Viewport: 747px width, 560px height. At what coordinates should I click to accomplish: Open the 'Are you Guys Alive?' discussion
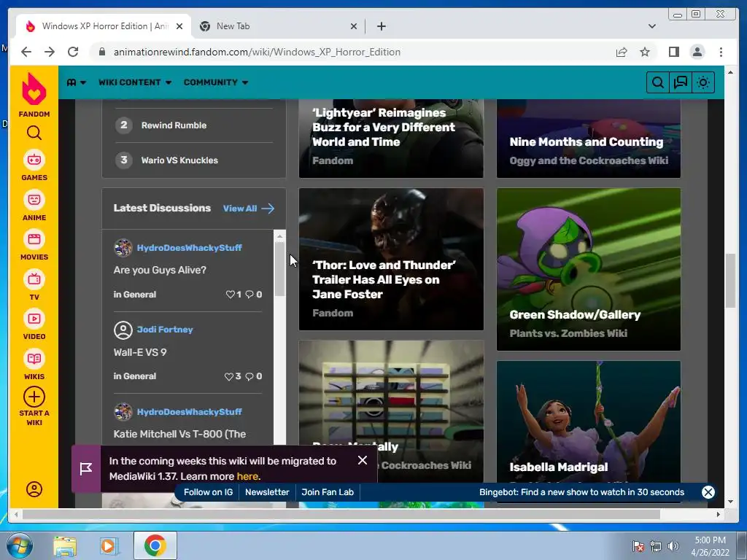(x=160, y=270)
